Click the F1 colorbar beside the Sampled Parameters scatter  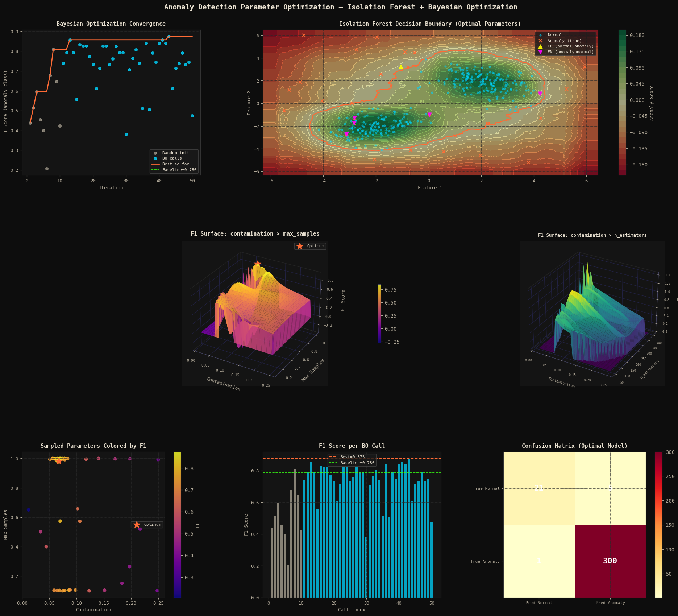(x=177, y=524)
